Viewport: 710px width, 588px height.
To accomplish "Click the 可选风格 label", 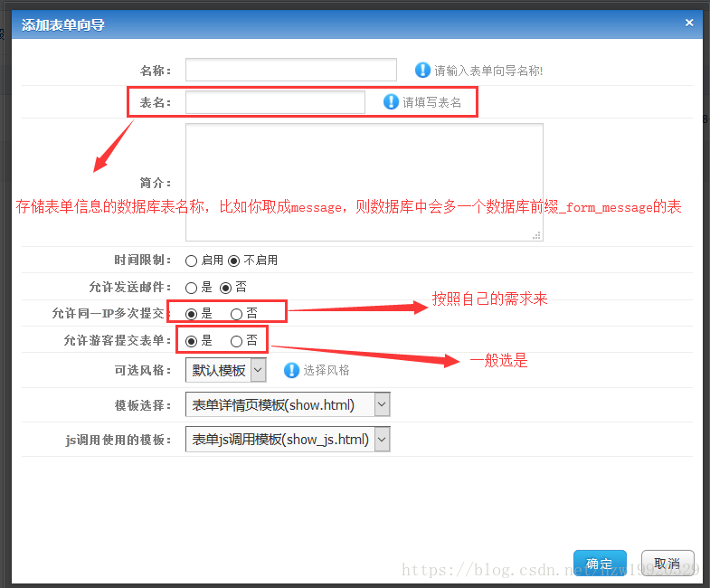I will pos(142,370).
